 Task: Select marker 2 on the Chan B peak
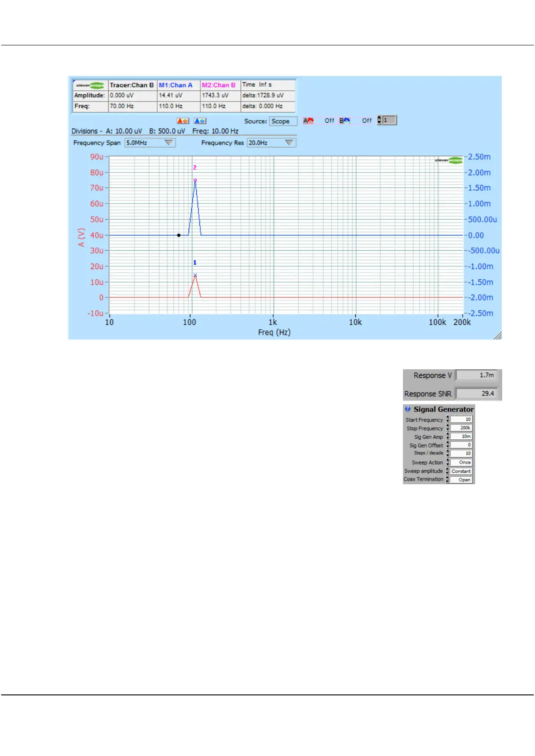pyautogui.click(x=195, y=180)
